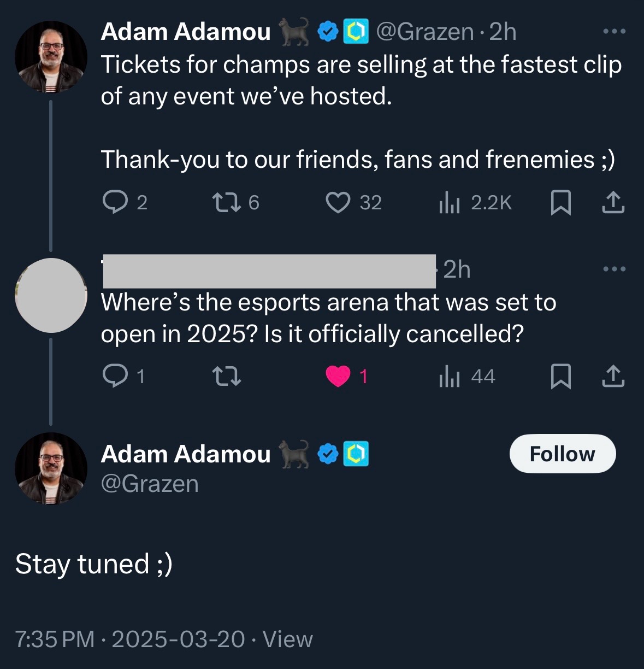
Task: Open the blurred replier's profile picture
Action: [51, 295]
